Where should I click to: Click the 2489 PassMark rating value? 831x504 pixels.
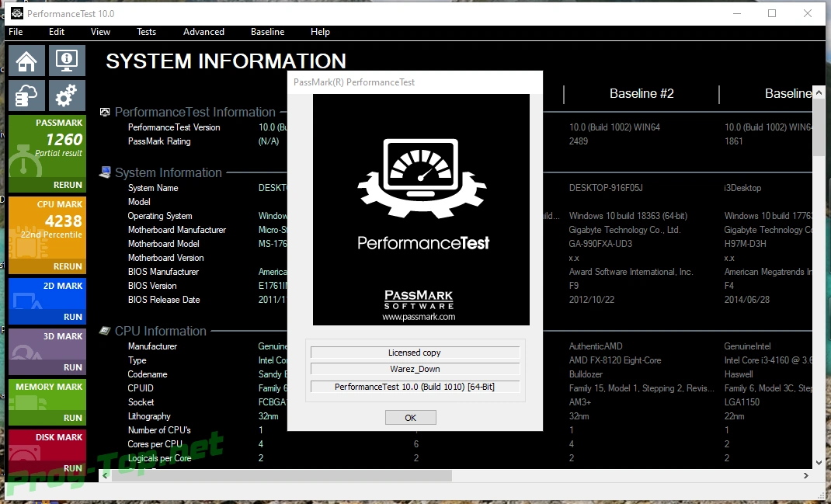pos(578,141)
